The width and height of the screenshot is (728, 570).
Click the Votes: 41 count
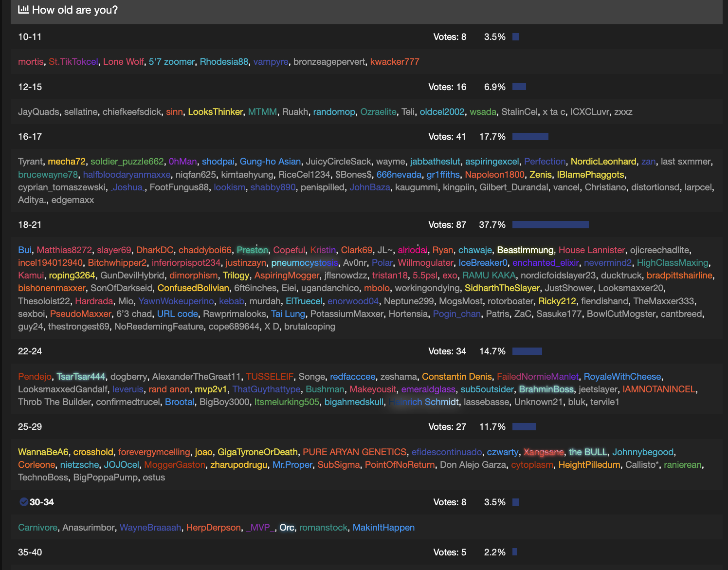click(x=447, y=137)
